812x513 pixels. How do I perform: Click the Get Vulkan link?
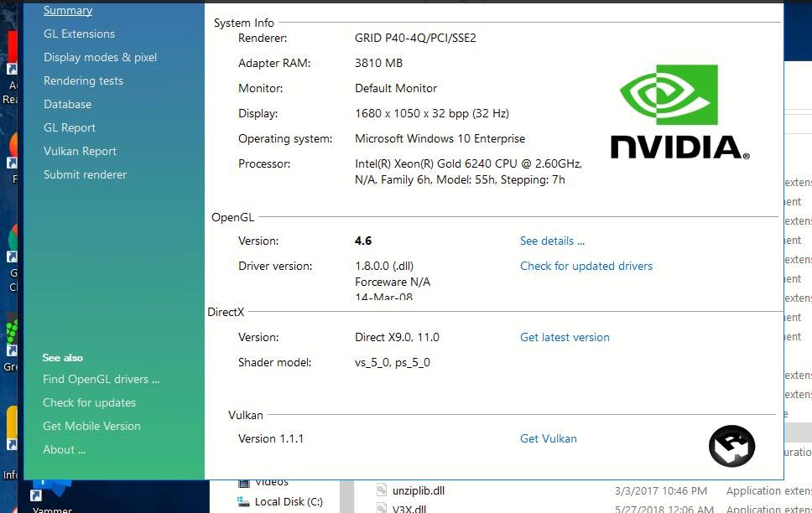click(x=548, y=438)
